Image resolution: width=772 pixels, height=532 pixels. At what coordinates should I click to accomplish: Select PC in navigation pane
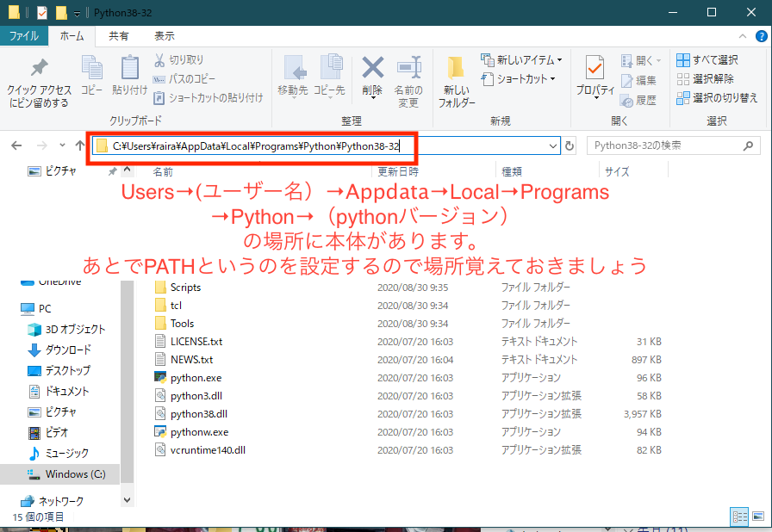click(36, 308)
